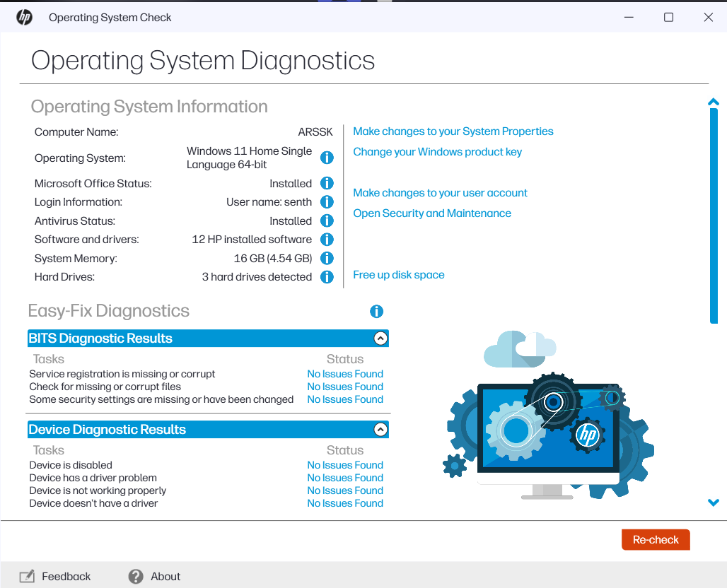Open Make changes to your user account

click(x=440, y=193)
